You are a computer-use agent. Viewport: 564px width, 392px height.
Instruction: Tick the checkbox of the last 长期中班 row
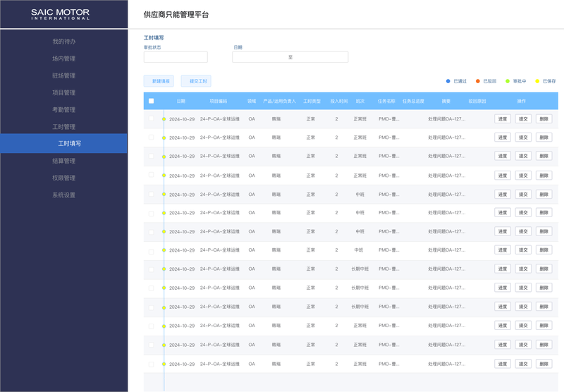151,307
